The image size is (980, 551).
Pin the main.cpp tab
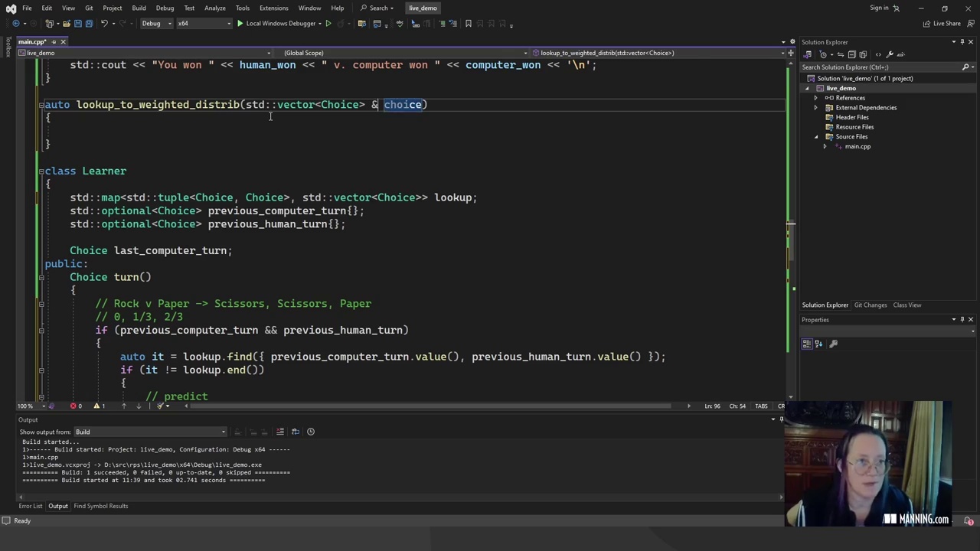pyautogui.click(x=54, y=42)
